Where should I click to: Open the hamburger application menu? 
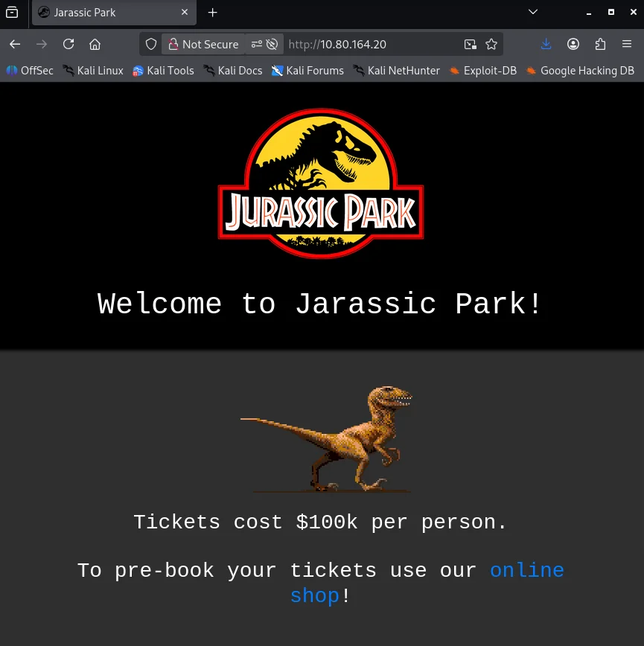pyautogui.click(x=627, y=45)
